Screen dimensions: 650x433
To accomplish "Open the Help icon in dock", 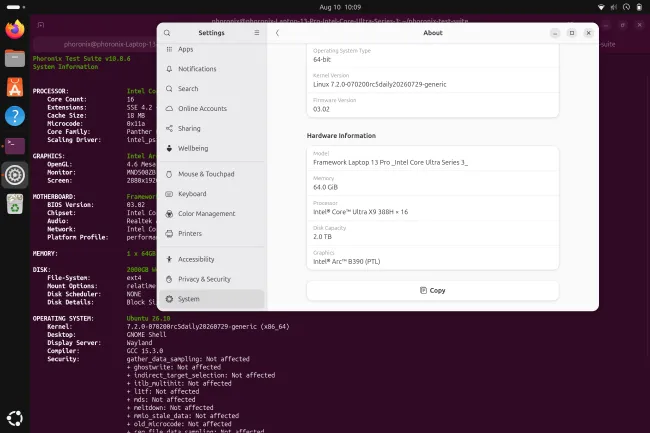I will (x=15, y=116).
